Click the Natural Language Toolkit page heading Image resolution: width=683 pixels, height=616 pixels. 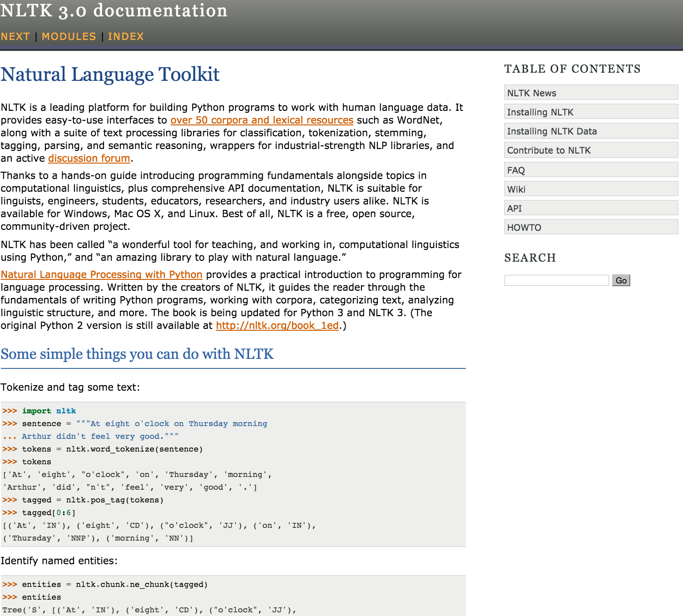tap(110, 75)
